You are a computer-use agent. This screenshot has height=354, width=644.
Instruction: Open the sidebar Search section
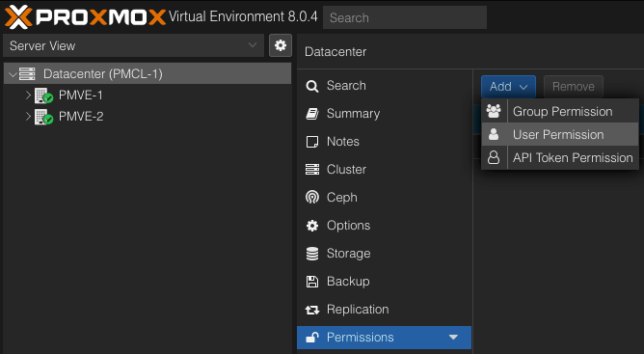[x=384, y=86]
